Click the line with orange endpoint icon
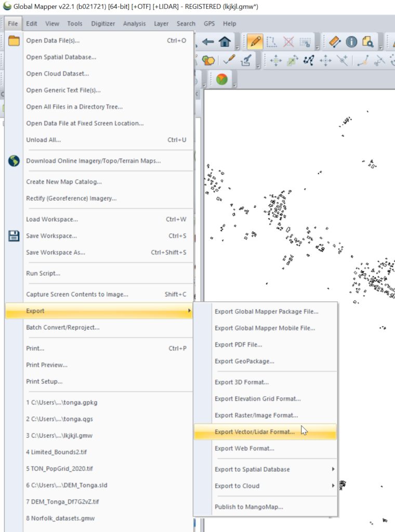 (x=363, y=60)
